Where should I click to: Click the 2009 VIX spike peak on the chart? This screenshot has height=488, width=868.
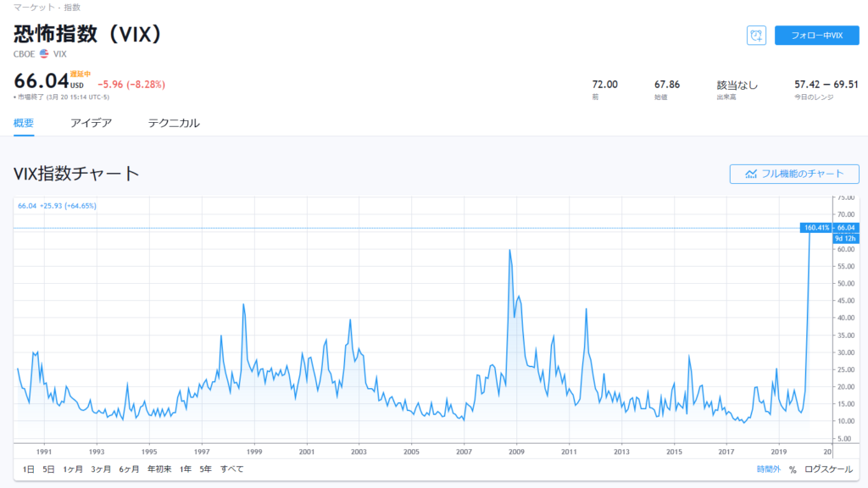pyautogui.click(x=509, y=250)
